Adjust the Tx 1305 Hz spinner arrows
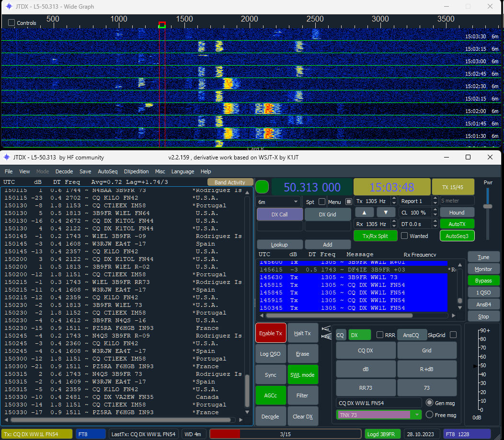 click(x=394, y=201)
